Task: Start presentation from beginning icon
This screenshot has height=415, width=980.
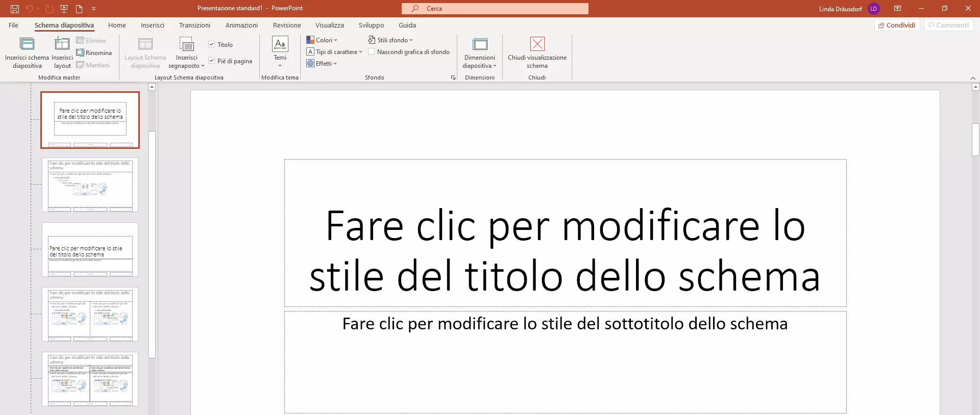Action: [64, 9]
